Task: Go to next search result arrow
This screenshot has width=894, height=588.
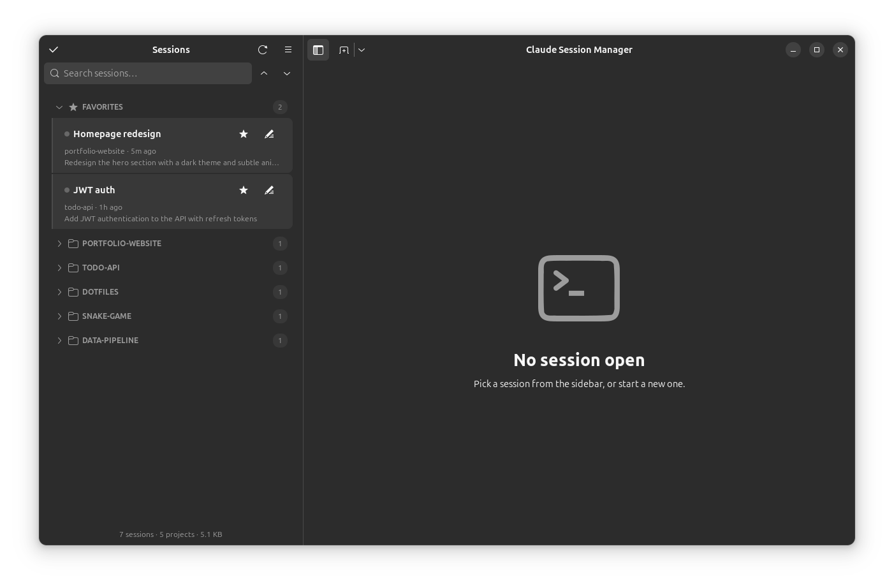Action: point(287,73)
